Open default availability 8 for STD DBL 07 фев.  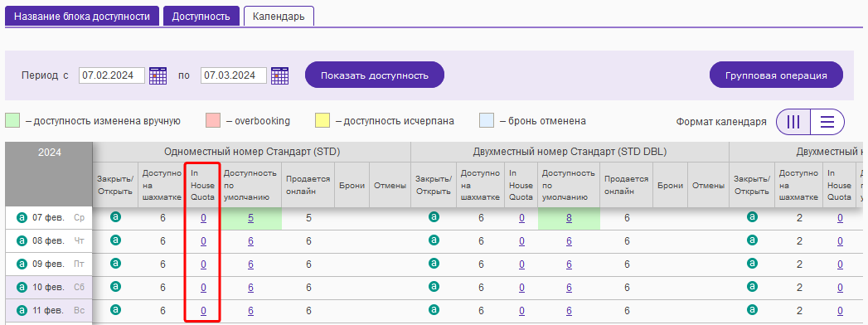pos(569,218)
